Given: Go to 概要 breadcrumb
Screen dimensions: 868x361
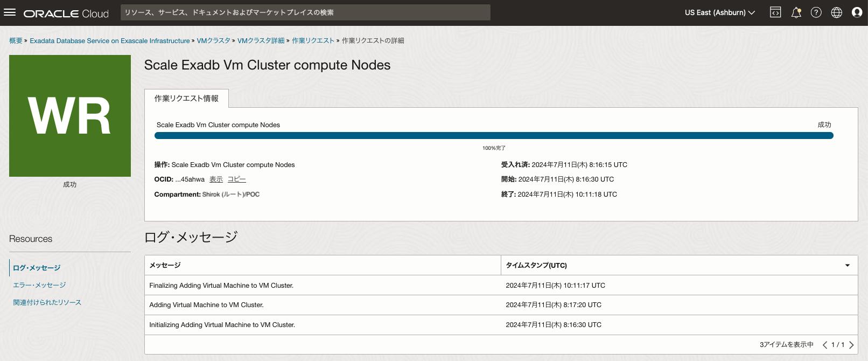Looking at the screenshot, I should [x=16, y=40].
